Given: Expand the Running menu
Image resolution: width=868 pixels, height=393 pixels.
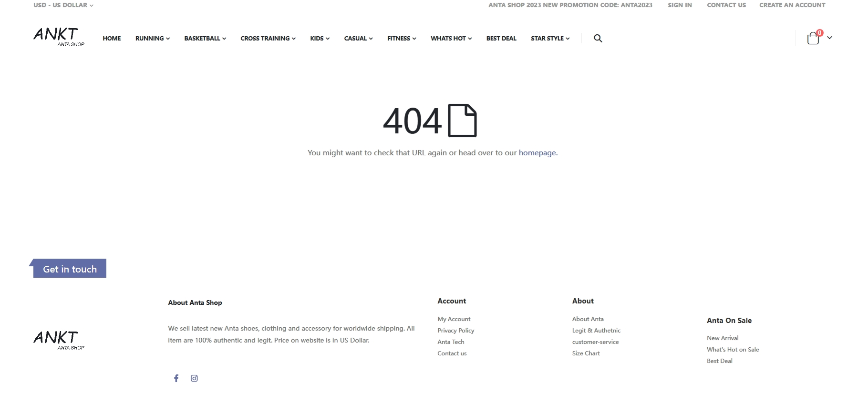Looking at the screenshot, I should click(x=152, y=39).
